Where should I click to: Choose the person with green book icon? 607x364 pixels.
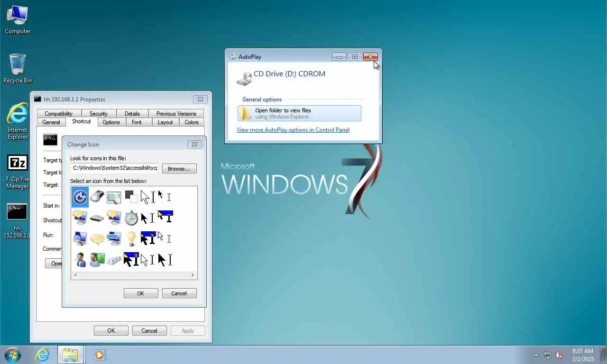[97, 259]
